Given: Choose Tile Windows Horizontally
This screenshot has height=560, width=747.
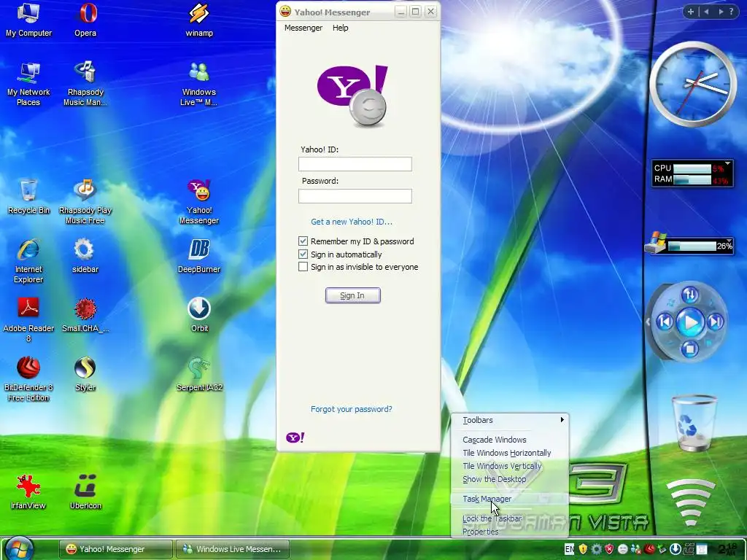Looking at the screenshot, I should (509, 453).
